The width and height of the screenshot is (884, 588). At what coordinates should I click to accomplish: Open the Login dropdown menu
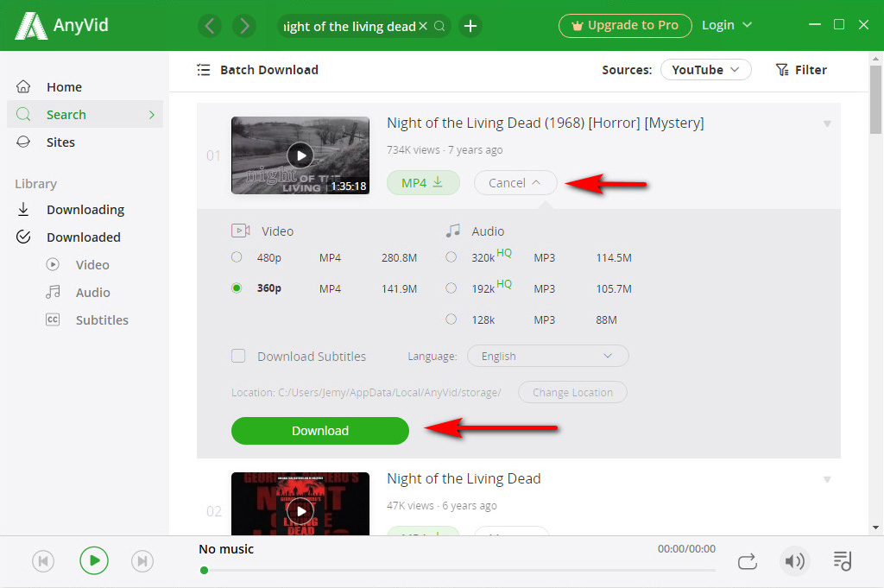(727, 25)
